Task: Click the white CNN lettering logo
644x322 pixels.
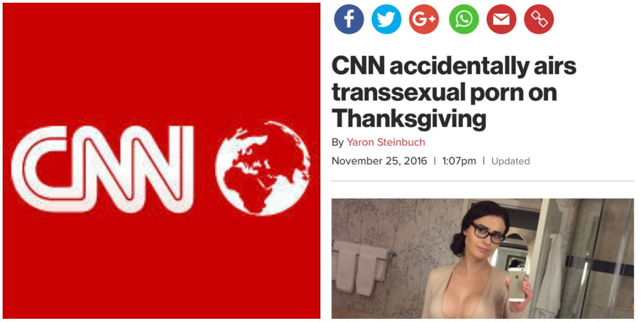Action: pyautogui.click(x=102, y=169)
